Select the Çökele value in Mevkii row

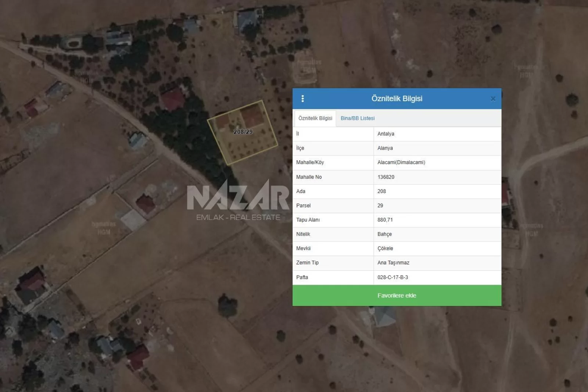click(x=385, y=249)
